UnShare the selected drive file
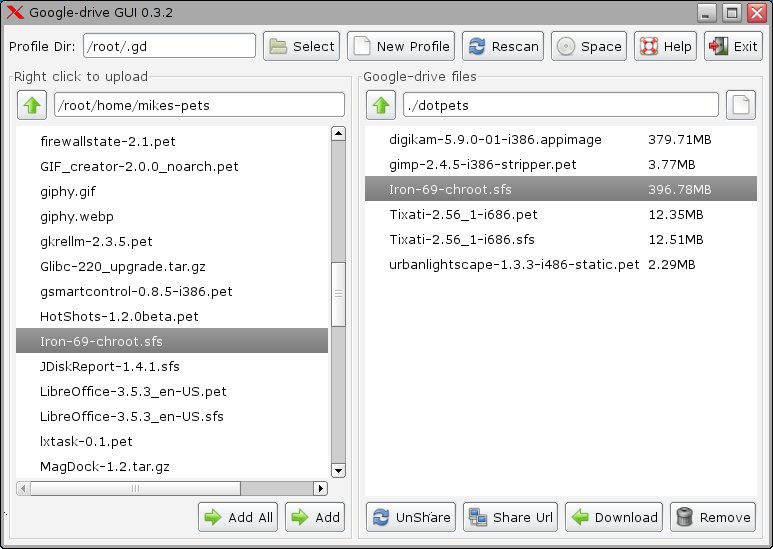The height and width of the screenshot is (549, 773). point(411,517)
